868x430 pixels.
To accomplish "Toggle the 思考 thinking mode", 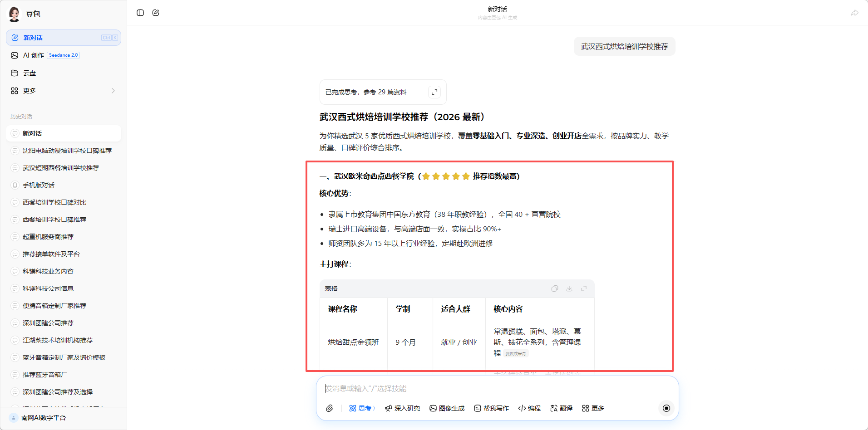I will [x=362, y=408].
